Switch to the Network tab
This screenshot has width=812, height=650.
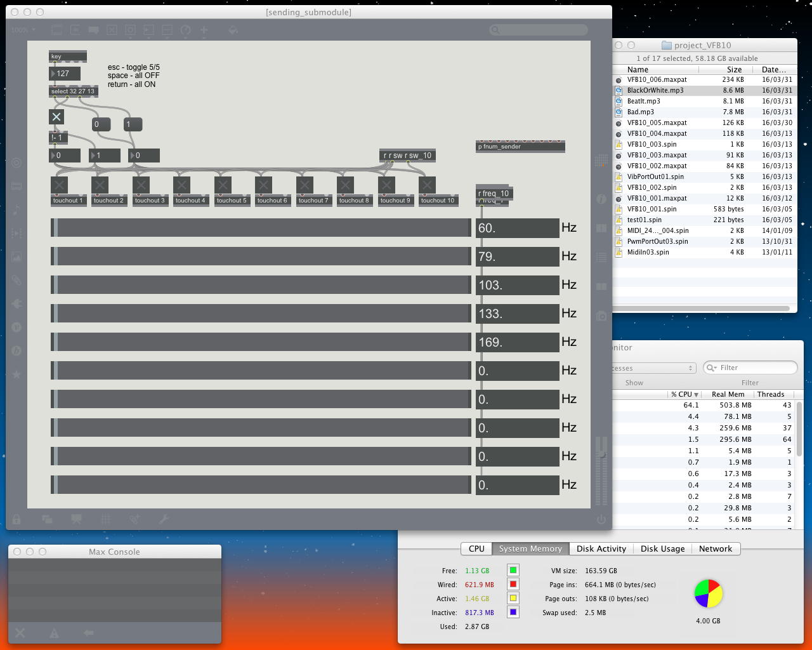[715, 549]
